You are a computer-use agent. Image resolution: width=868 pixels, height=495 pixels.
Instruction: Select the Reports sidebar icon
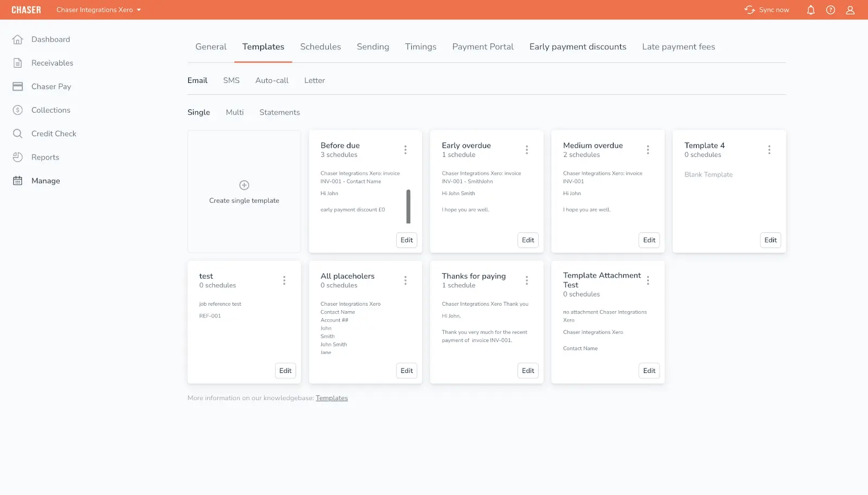(18, 157)
